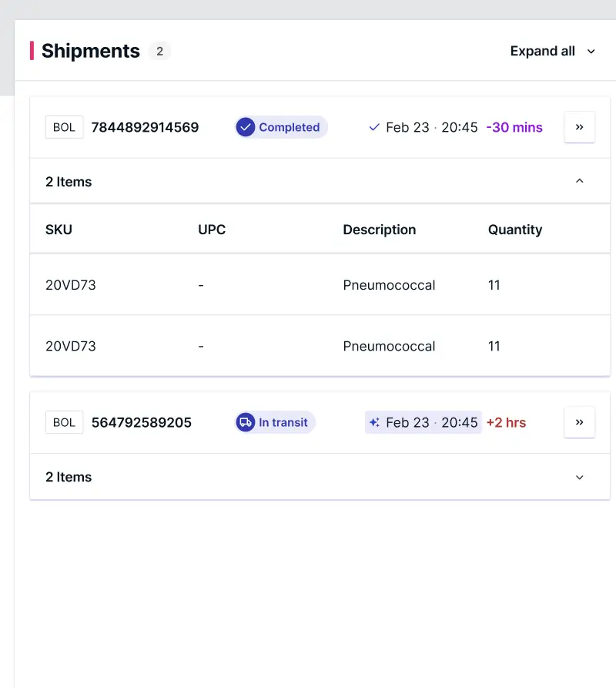
Task: Click the checkmark beside Feb 23 delivery time
Action: pos(374,127)
